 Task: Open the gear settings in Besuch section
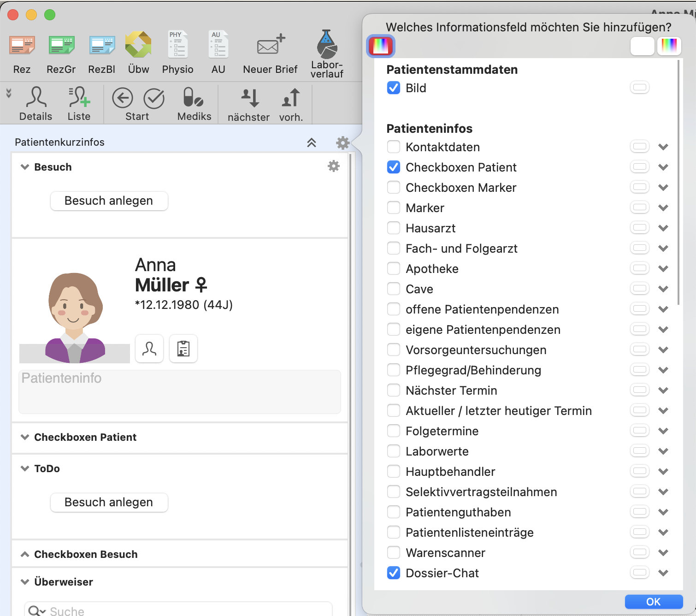pos(334,166)
